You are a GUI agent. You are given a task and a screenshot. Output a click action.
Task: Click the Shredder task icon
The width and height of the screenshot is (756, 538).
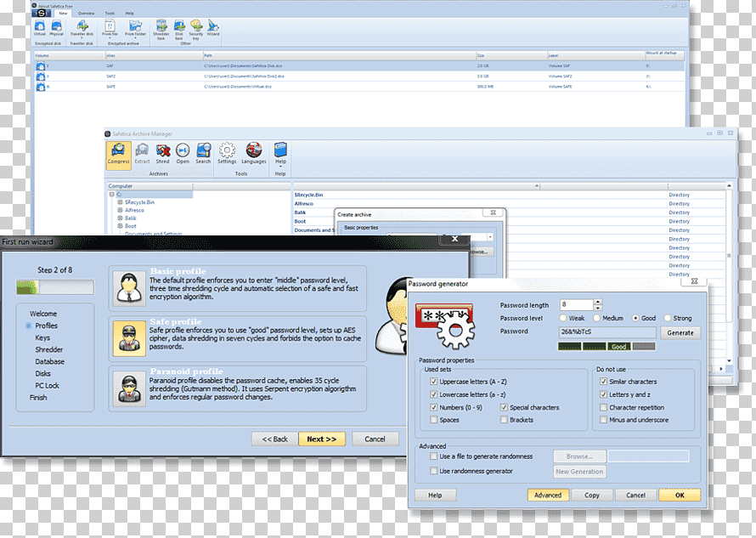point(161,30)
